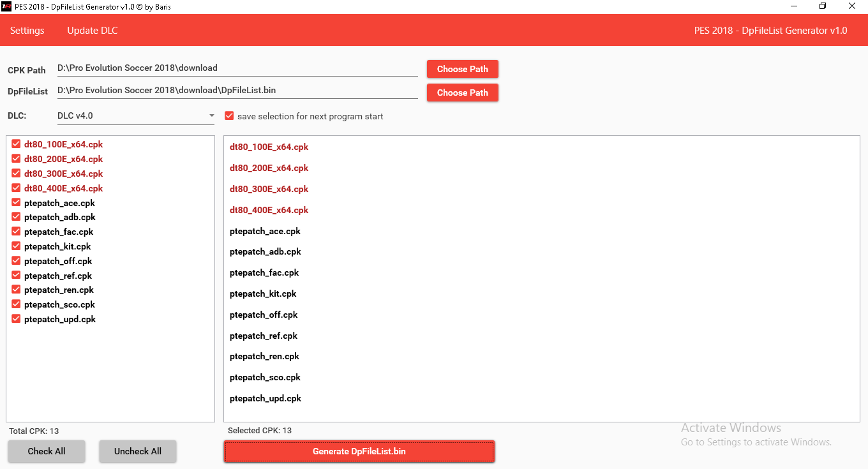Uncheck dt80_100E_x64.cpk checkbox
Image resolution: width=868 pixels, height=469 pixels.
(16, 144)
